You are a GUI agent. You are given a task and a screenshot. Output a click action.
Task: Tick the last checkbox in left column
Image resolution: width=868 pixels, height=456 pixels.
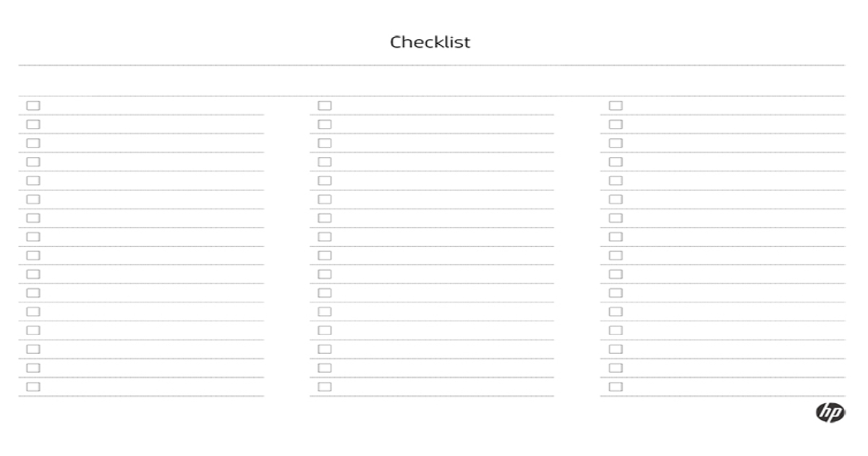[33, 387]
